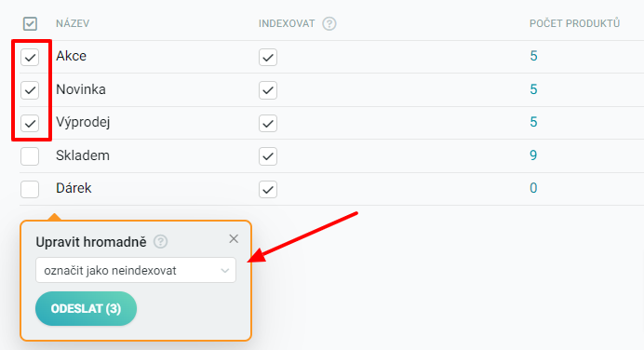The image size is (644, 350).
Task: Open the označit jako neindexovat dropdown
Action: [x=136, y=270]
